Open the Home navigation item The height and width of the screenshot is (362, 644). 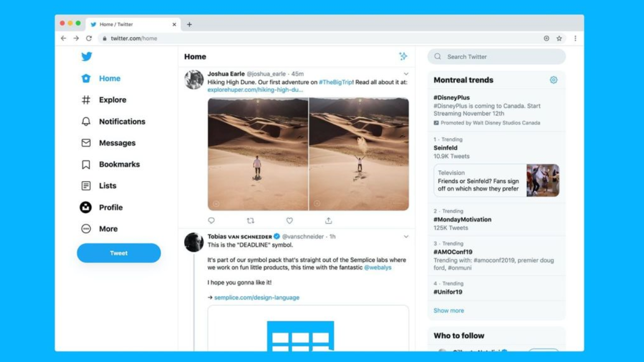101,78
